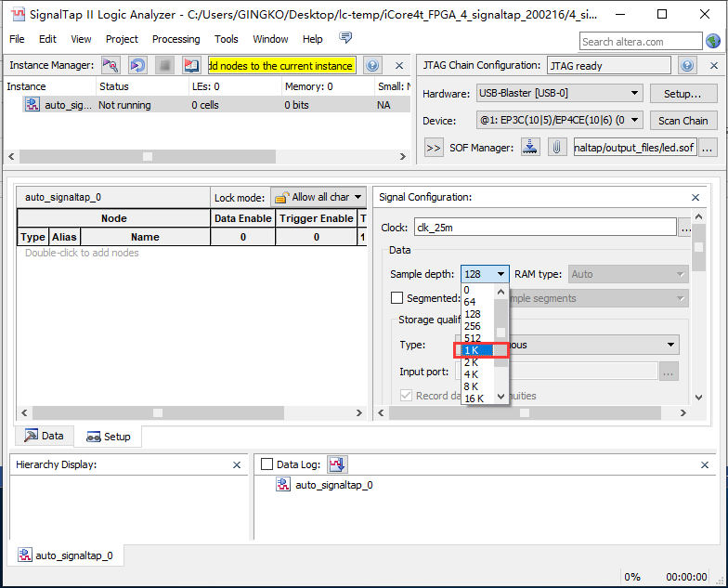The image size is (728, 588).
Task: Switch to the Setup tab
Action: point(109,437)
